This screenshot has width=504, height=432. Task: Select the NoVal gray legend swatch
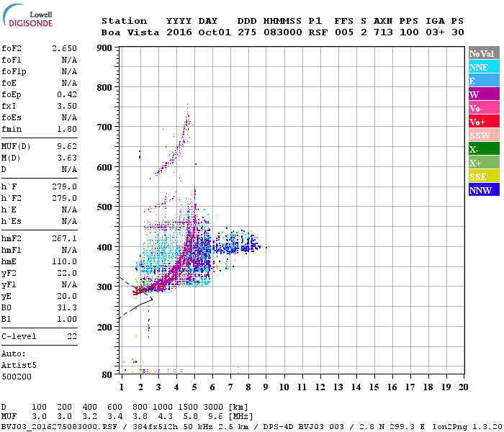click(484, 53)
